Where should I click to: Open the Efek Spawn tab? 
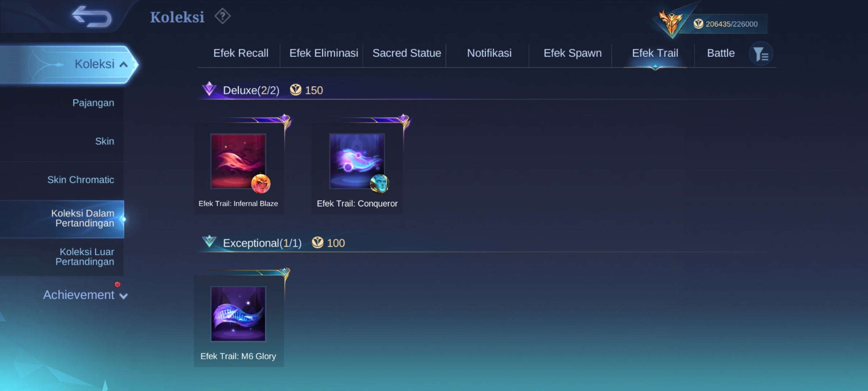point(573,53)
